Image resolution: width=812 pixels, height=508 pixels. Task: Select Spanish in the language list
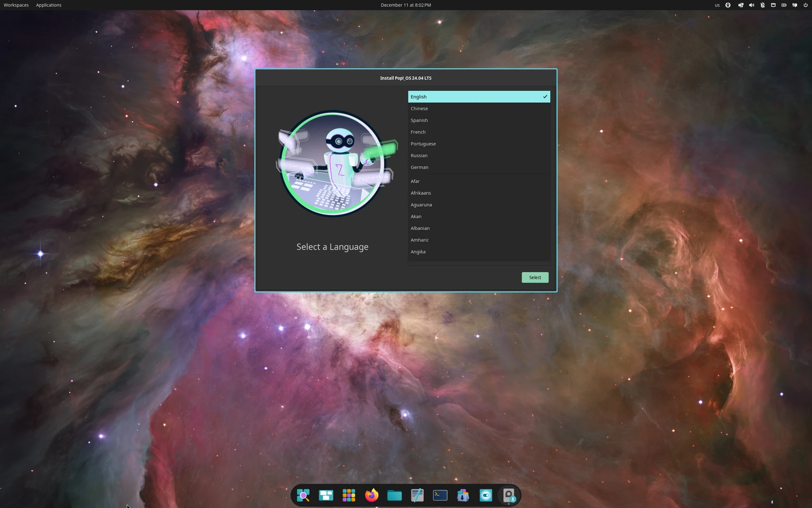[478, 120]
